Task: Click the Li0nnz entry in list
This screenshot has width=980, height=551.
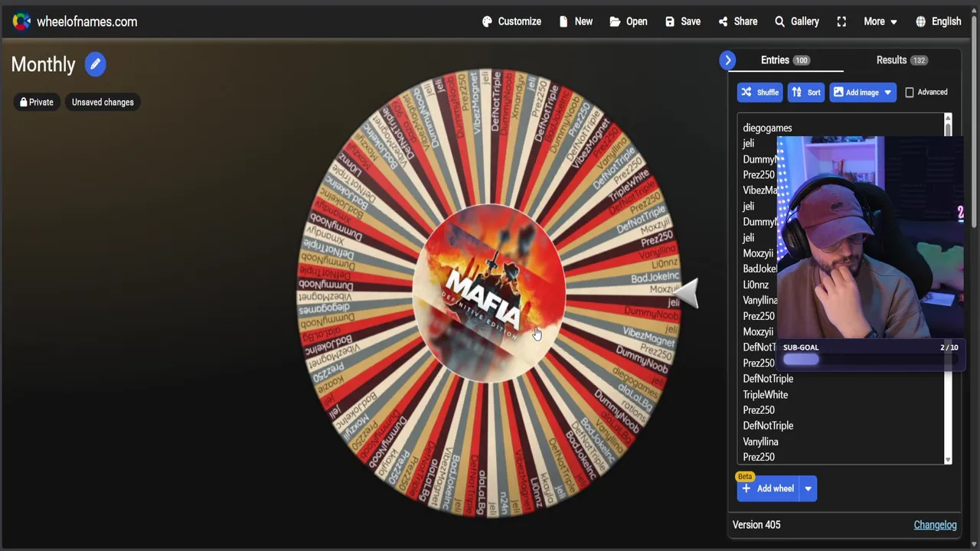Action: 756,285
